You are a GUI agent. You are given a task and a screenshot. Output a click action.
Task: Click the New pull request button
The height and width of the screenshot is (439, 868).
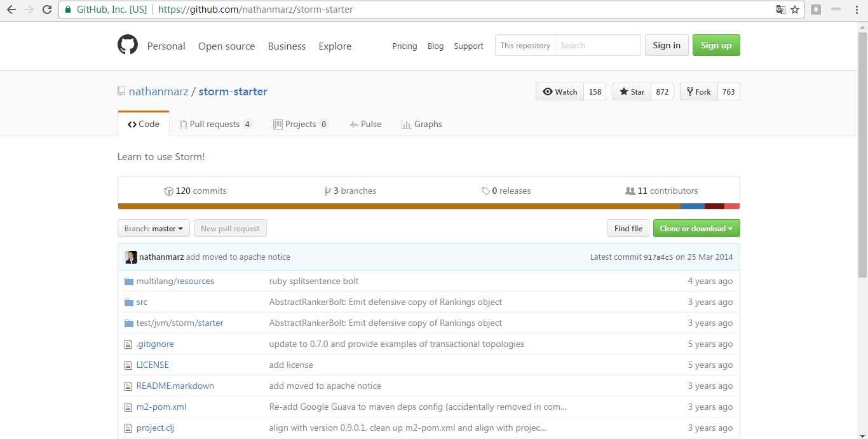(x=230, y=229)
